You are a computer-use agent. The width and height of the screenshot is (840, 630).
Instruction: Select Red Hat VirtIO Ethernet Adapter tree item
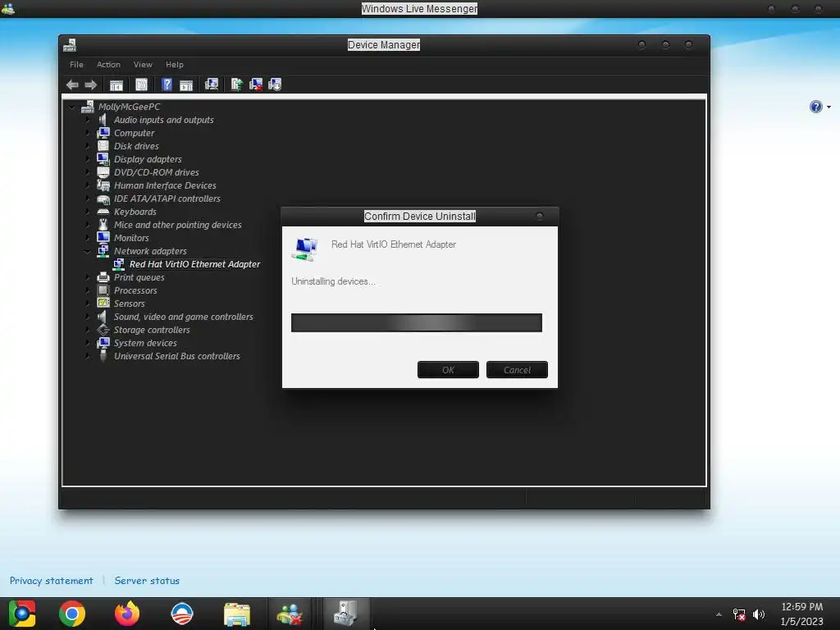click(194, 264)
